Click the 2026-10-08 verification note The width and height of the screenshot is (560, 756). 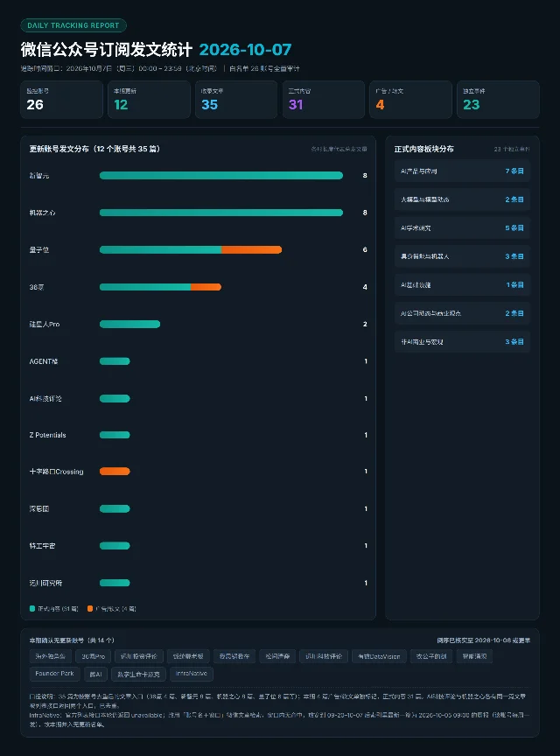pyautogui.click(x=483, y=640)
